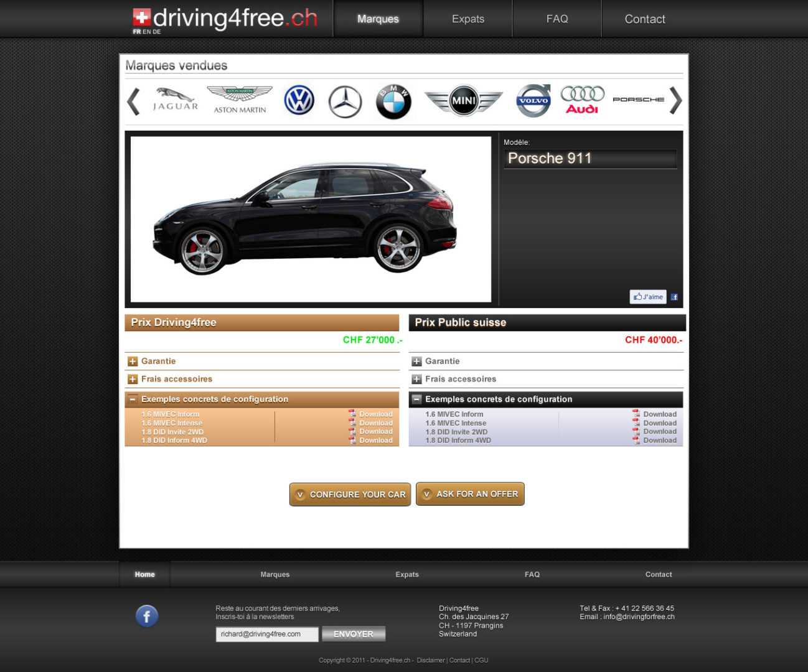The height and width of the screenshot is (672, 808).
Task: Open Expats in footer menu
Action: tap(407, 574)
